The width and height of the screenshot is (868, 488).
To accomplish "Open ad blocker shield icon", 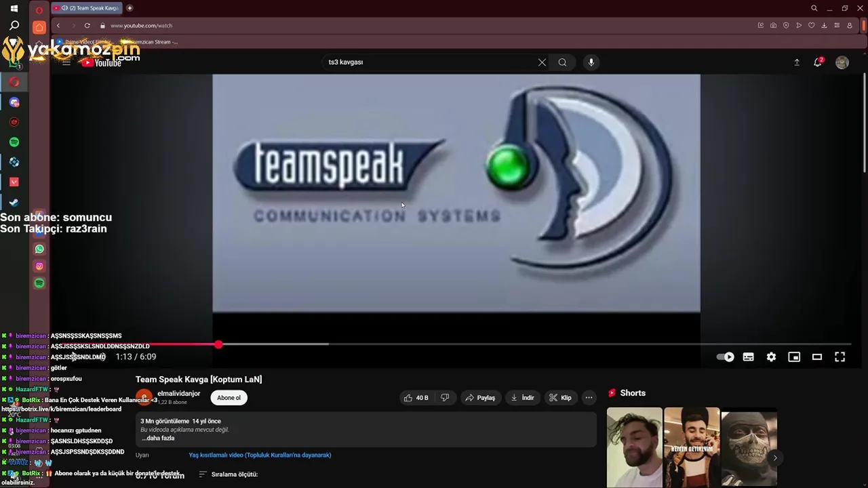I will click(x=786, y=26).
